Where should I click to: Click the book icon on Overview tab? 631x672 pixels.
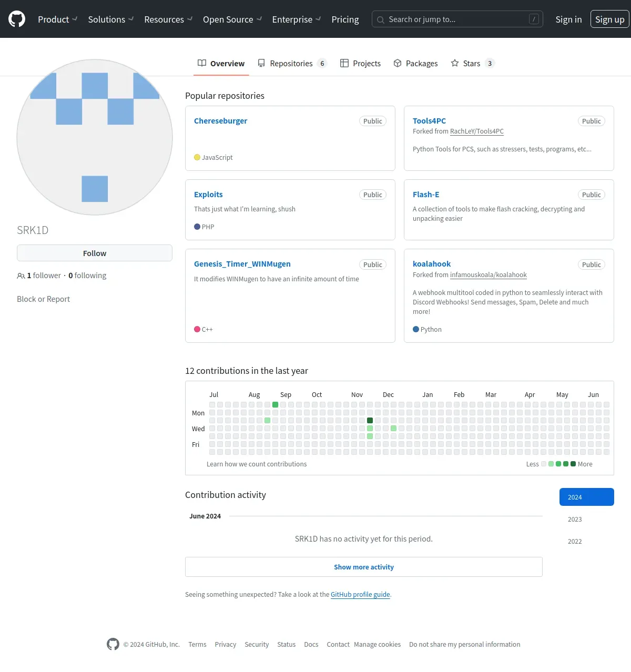[202, 63]
